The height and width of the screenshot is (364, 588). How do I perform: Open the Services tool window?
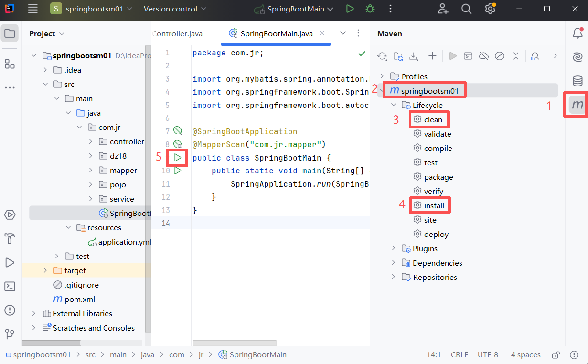(x=10, y=215)
